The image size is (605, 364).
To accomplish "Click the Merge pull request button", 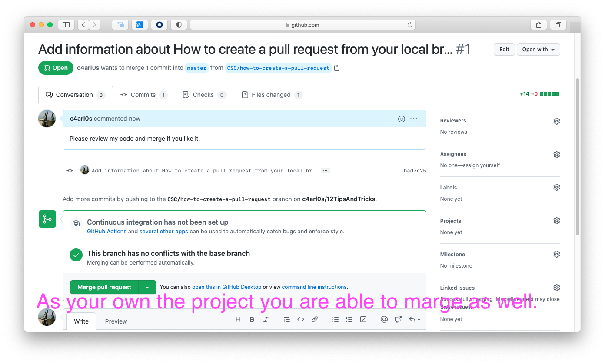I will click(104, 287).
